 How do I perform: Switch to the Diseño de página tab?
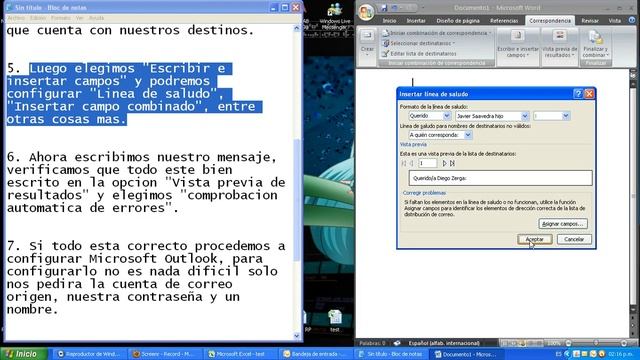tap(458, 20)
